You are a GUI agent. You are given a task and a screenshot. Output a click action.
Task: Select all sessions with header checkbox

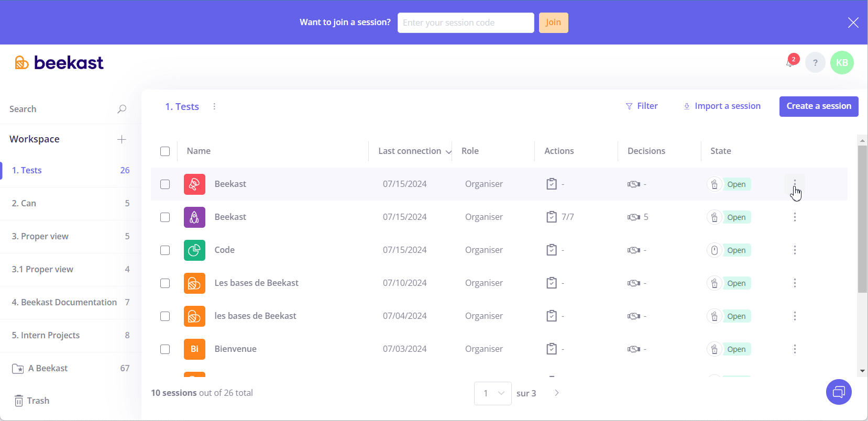pos(165,151)
